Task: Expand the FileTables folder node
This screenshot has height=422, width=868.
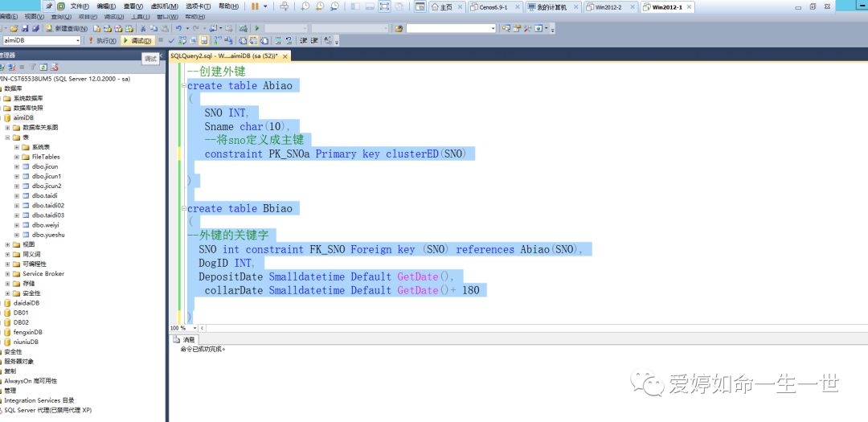Action: click(17, 157)
